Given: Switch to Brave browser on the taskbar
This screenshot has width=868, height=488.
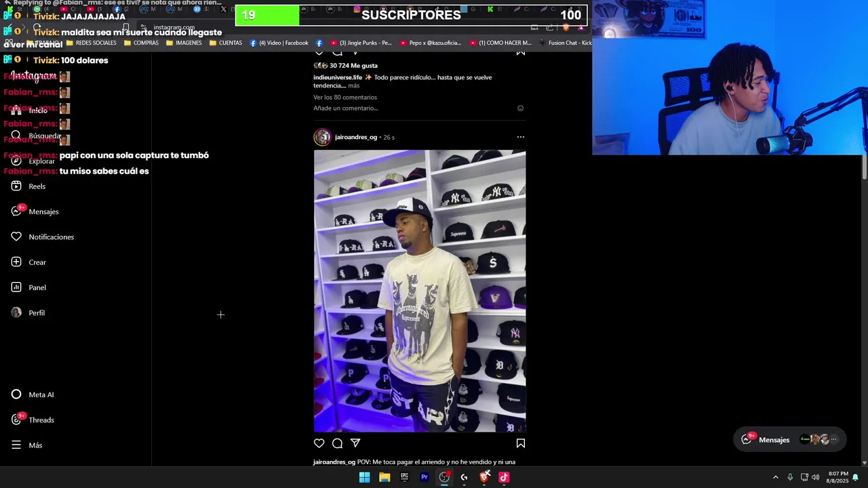Looking at the screenshot, I should (x=484, y=477).
